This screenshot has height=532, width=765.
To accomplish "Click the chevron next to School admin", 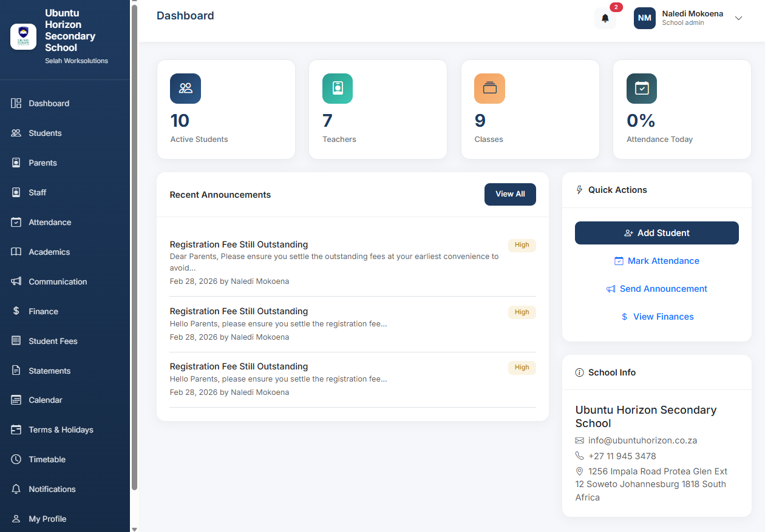I will 738,18.
